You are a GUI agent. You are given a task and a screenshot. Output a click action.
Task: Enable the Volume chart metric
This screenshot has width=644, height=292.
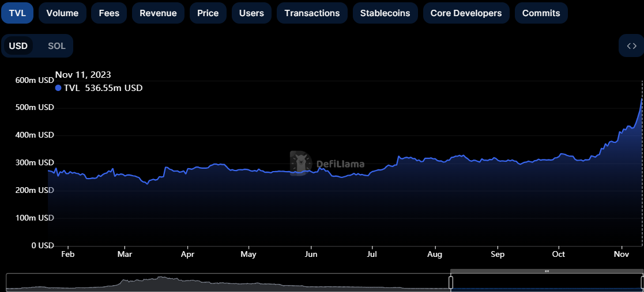tap(62, 13)
